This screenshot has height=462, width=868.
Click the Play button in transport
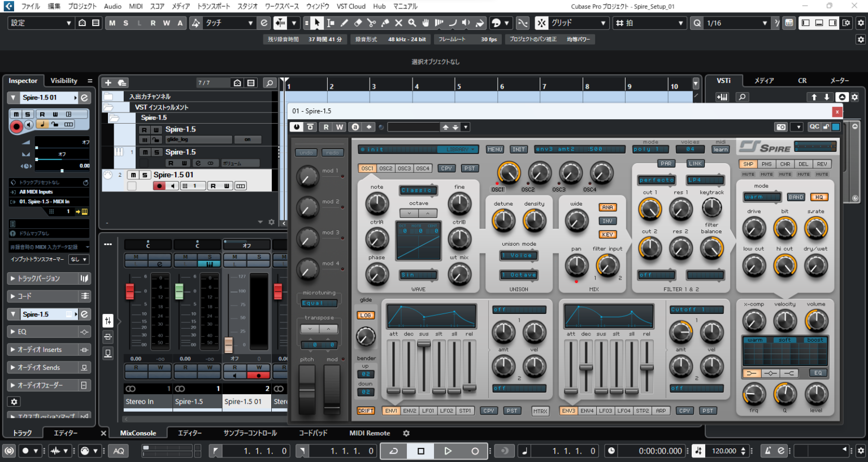click(448, 451)
